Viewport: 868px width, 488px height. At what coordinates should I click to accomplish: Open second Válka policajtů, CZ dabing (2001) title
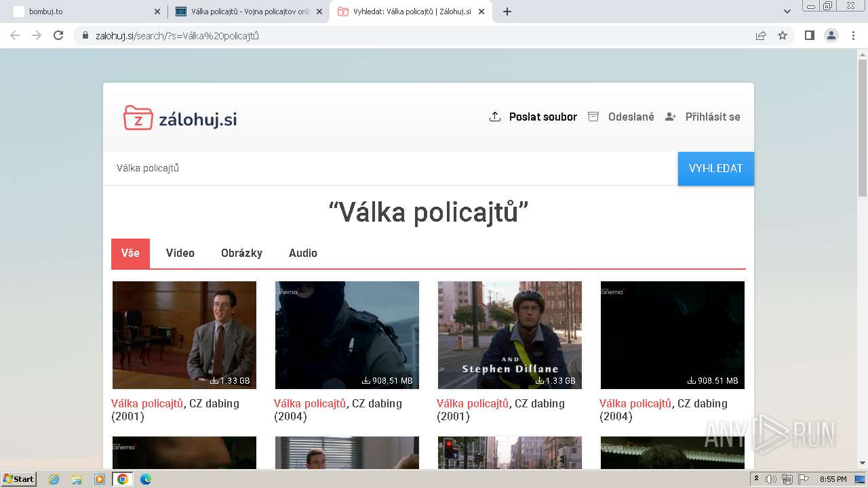[500, 409]
